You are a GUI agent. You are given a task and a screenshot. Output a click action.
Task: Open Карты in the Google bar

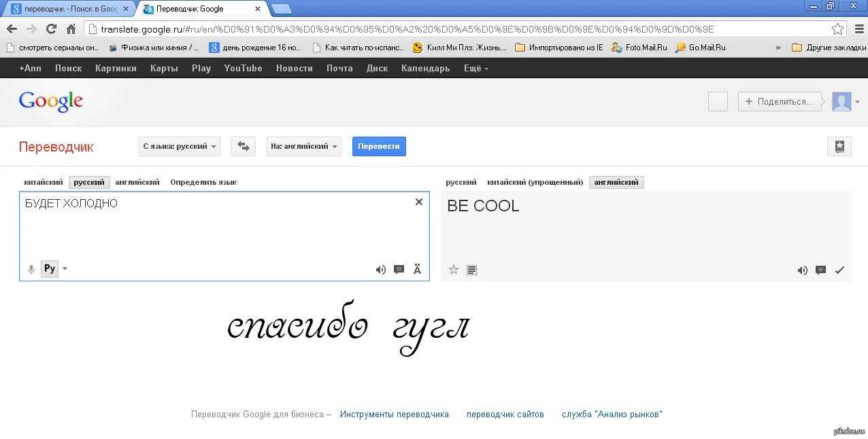[x=164, y=68]
